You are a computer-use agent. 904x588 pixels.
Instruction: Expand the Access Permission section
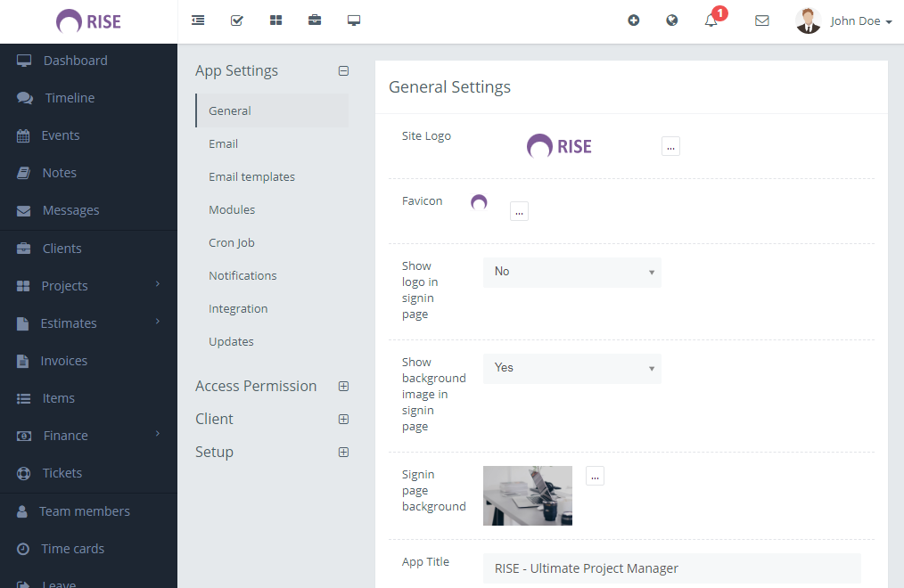343,387
